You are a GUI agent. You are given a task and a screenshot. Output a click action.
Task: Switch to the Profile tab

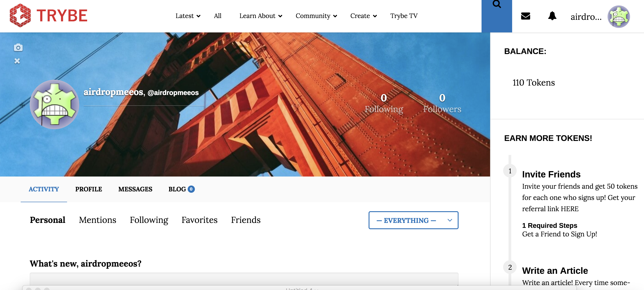(x=88, y=189)
